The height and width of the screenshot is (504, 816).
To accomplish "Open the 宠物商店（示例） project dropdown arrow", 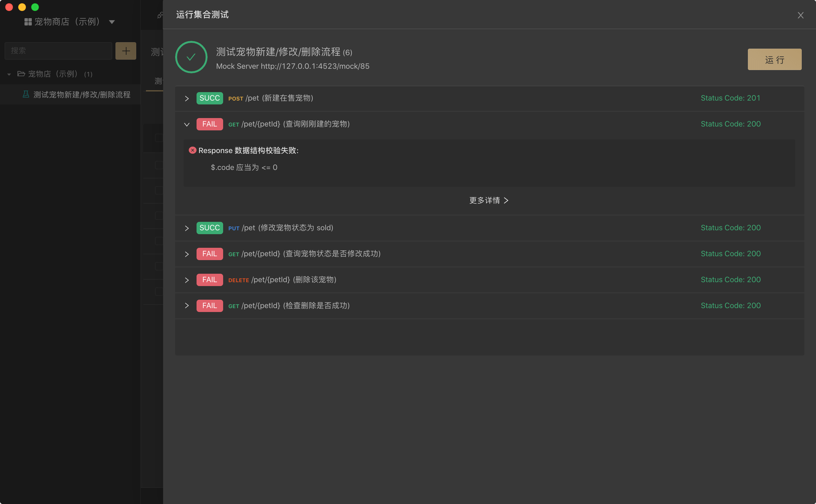I will [112, 22].
